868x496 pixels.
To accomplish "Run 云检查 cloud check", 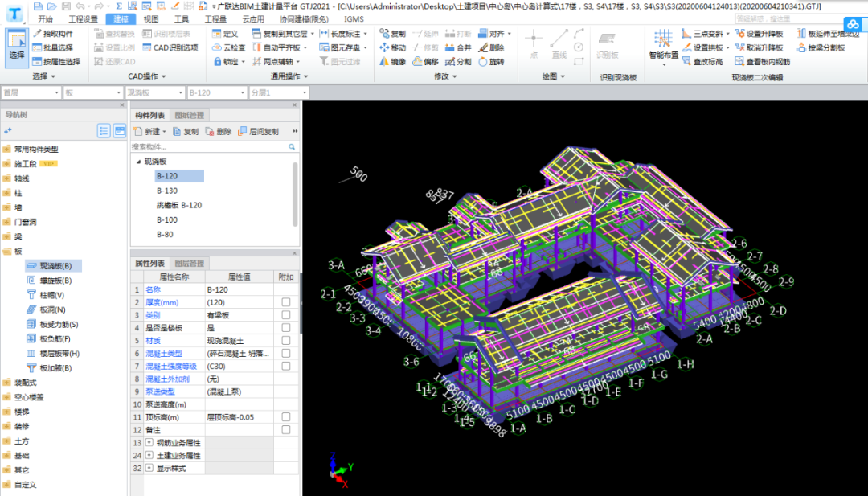I will pyautogui.click(x=228, y=47).
